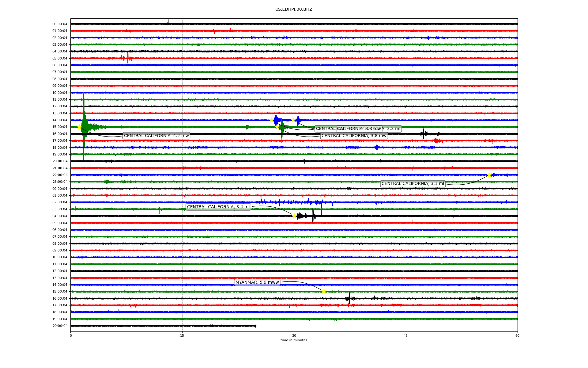Click the US.EDHPI.00.BHZ plot title
The image size is (588, 368).
[x=294, y=10]
